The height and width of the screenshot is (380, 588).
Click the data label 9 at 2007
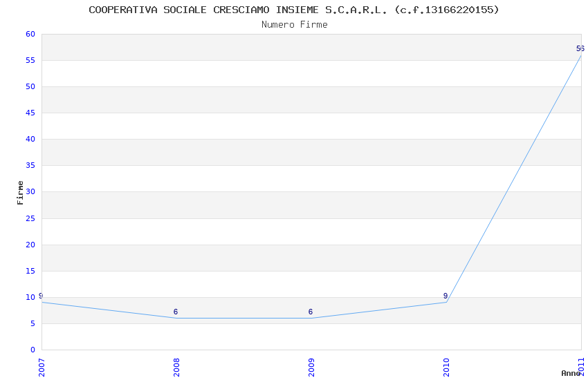click(41, 296)
